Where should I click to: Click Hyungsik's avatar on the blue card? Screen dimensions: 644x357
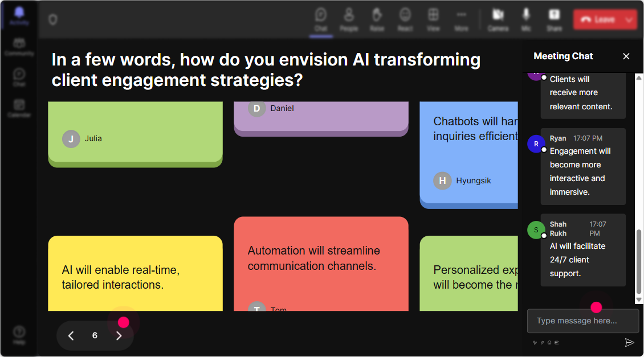442,180
